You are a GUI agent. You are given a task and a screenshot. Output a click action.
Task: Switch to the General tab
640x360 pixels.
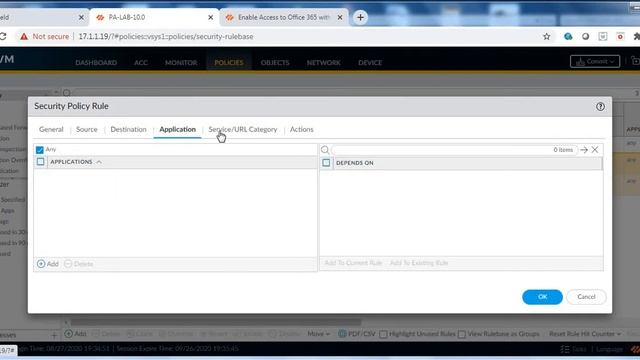click(x=51, y=129)
